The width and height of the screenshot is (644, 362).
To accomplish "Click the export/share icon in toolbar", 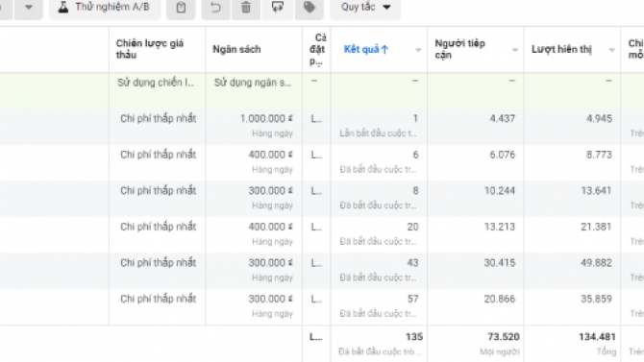I will click(278, 8).
